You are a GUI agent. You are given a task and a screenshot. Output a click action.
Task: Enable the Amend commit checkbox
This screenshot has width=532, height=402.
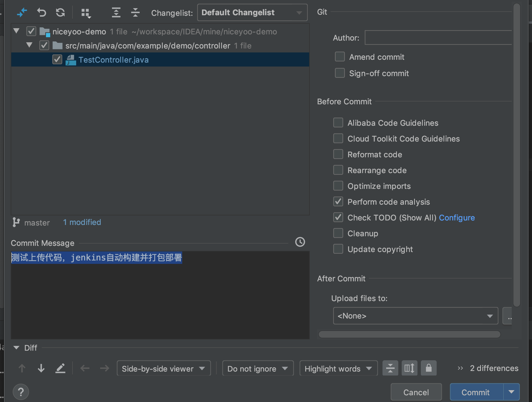pos(340,57)
